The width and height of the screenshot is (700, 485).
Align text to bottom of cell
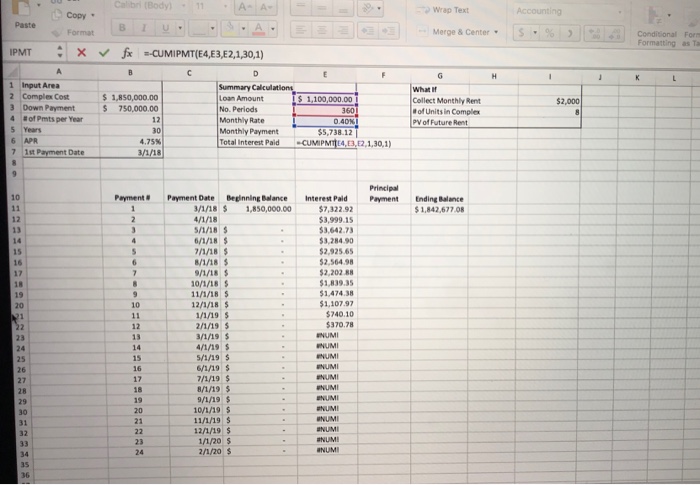click(x=342, y=8)
